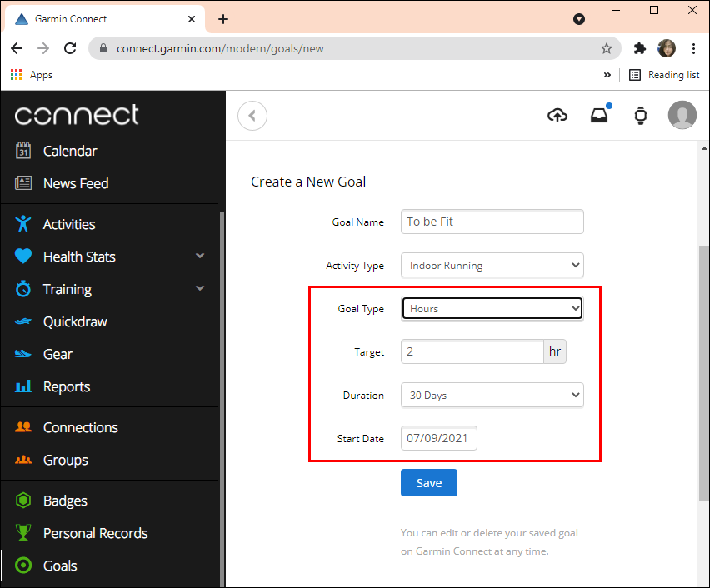The image size is (710, 588).
Task: Go to Reports in the sidebar
Action: pyautogui.click(x=67, y=386)
